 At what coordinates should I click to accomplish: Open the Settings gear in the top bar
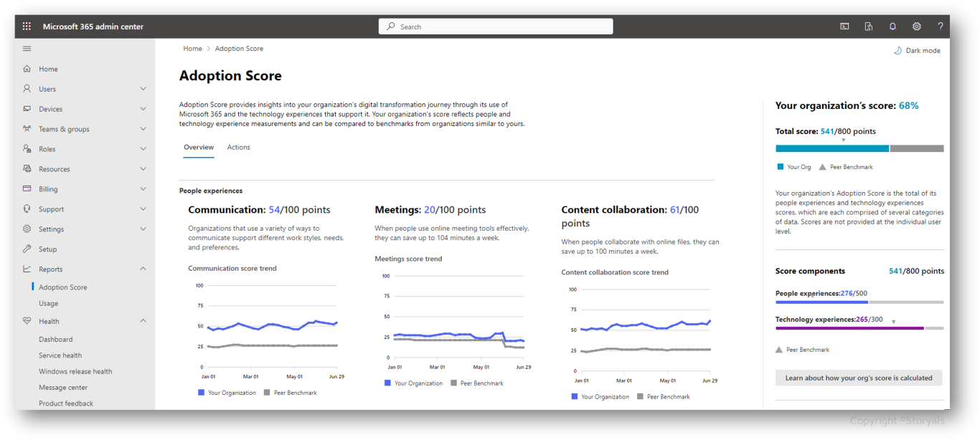(x=916, y=26)
